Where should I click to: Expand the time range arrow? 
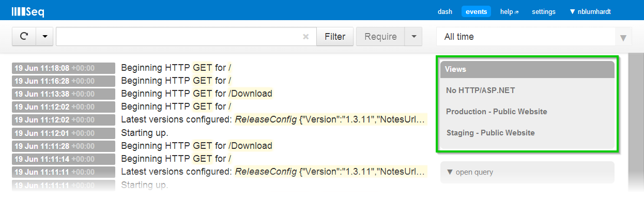click(x=623, y=37)
